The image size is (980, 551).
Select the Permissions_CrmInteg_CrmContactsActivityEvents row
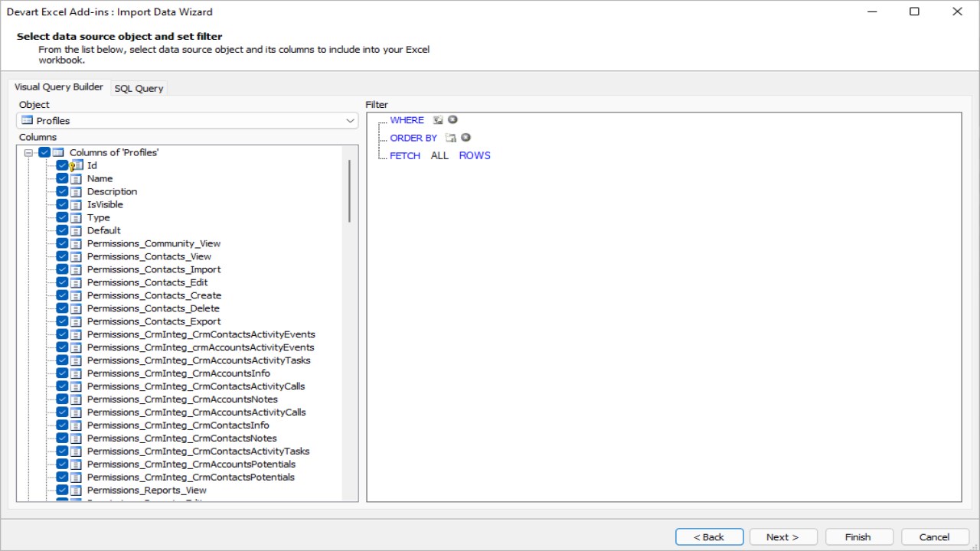coord(201,334)
